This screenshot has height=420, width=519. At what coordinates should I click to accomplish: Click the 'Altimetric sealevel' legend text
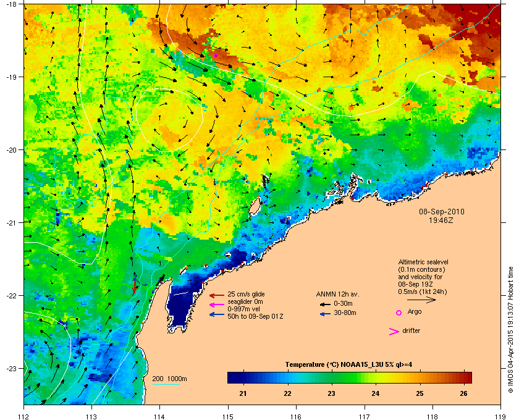[x=423, y=262]
